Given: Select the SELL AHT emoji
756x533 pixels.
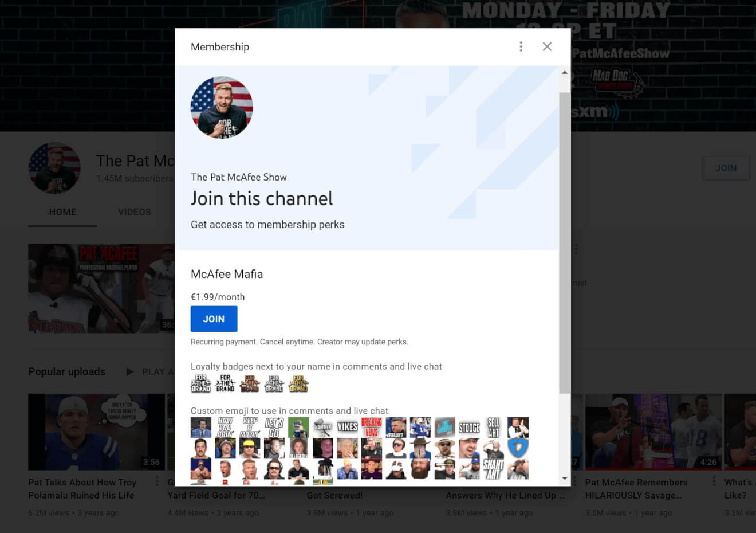Looking at the screenshot, I should tap(493, 428).
